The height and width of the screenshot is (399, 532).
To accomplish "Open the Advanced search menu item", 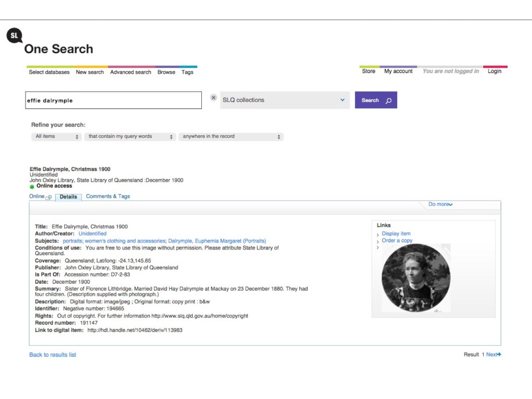I will click(x=130, y=72).
